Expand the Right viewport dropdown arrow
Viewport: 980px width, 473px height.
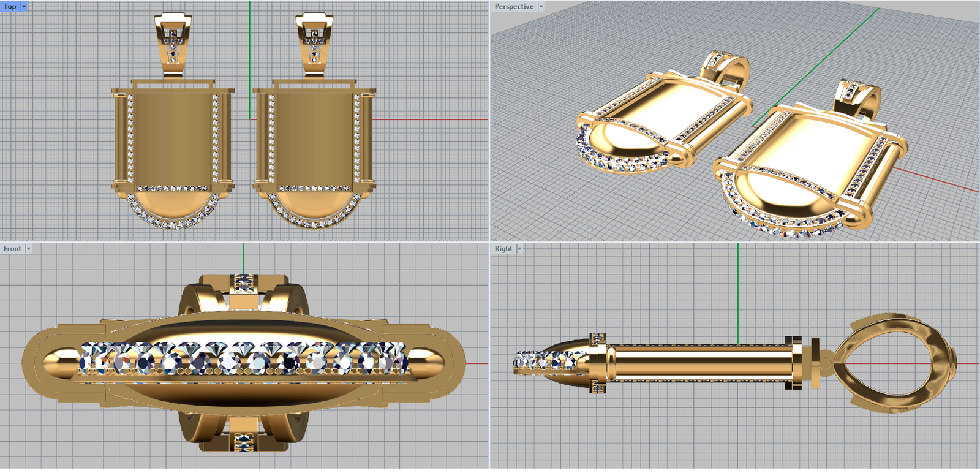click(x=520, y=249)
